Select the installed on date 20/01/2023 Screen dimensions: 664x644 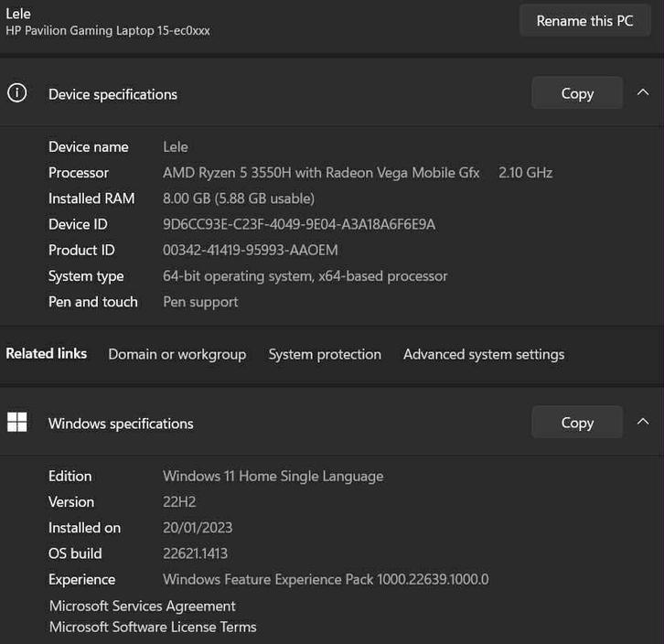(x=198, y=528)
